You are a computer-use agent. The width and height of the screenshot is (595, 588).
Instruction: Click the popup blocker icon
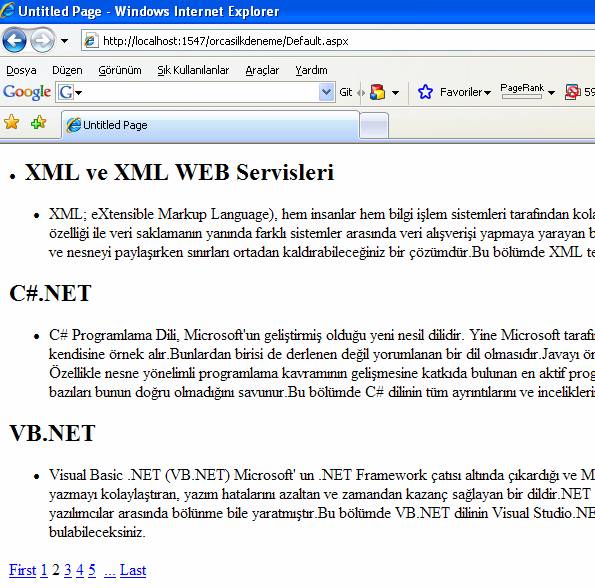pos(573,92)
